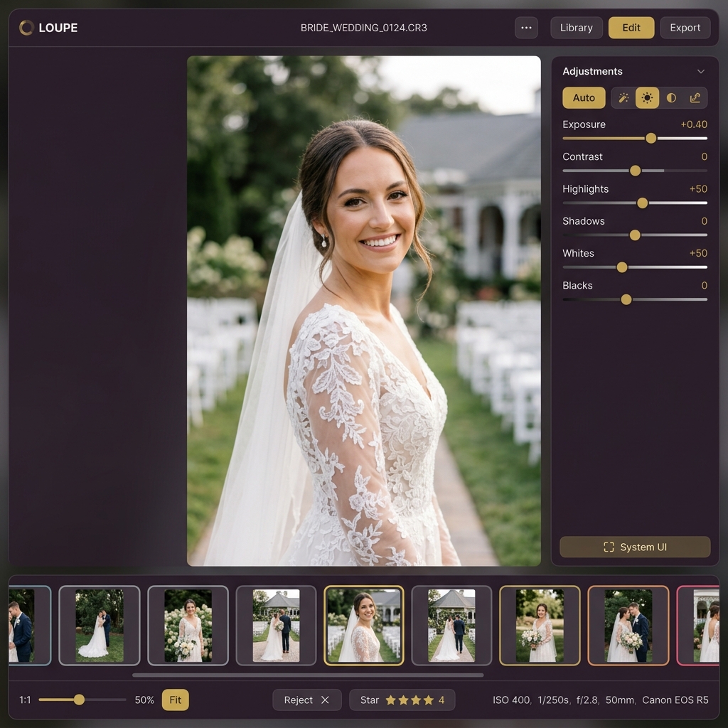Apply Auto adjustments
The width and height of the screenshot is (728, 728).
click(x=584, y=97)
